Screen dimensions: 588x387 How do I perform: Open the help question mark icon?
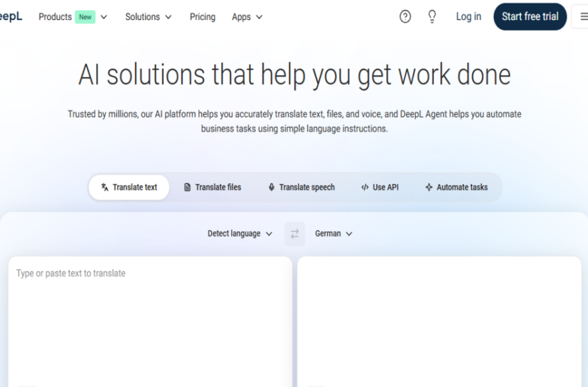pyautogui.click(x=405, y=17)
